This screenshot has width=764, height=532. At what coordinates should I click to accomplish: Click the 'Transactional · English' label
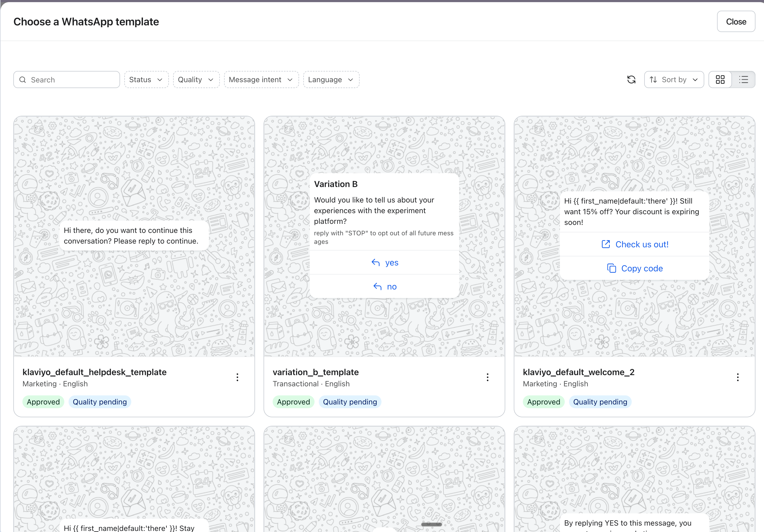click(x=311, y=384)
